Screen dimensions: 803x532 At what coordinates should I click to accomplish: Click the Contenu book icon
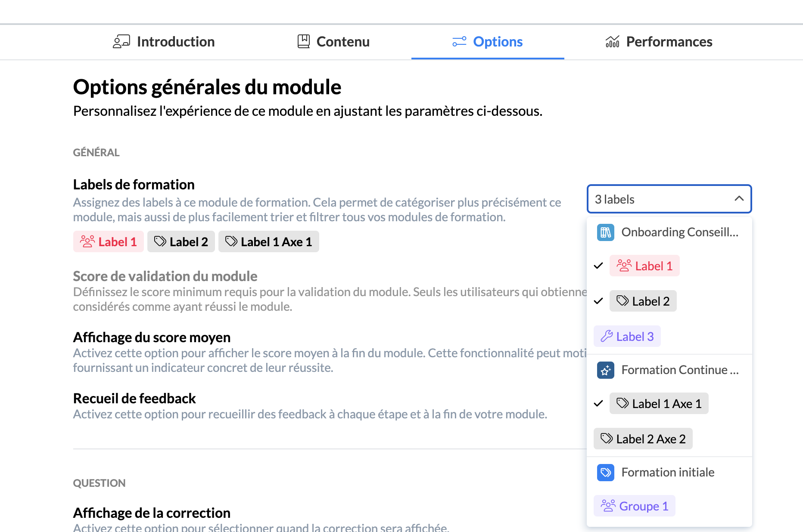(x=304, y=42)
